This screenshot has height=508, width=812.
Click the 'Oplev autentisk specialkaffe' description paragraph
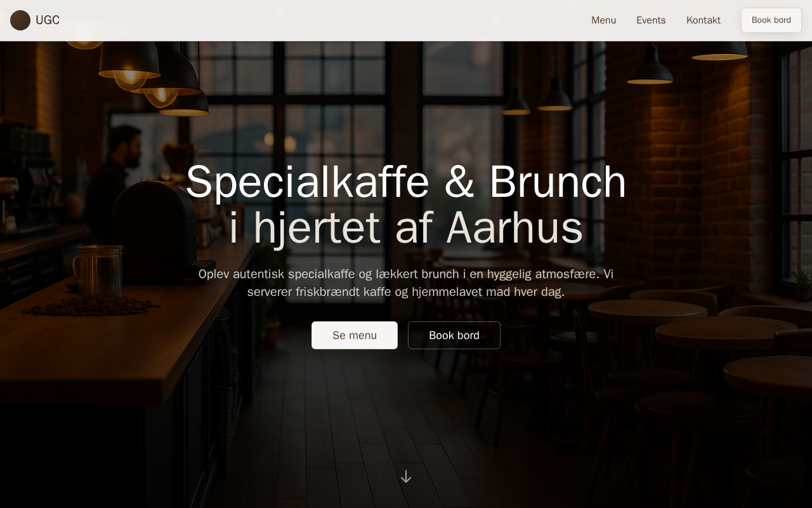[x=406, y=283]
